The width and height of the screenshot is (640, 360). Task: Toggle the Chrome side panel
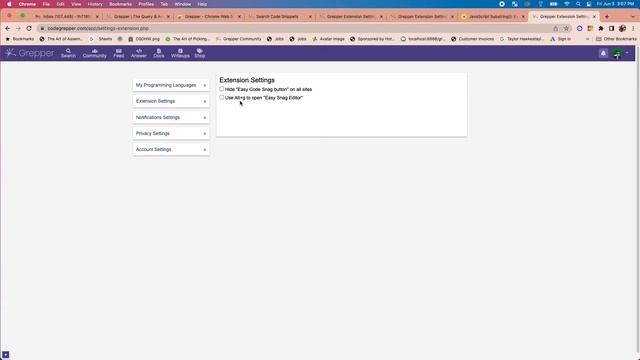tap(611, 29)
